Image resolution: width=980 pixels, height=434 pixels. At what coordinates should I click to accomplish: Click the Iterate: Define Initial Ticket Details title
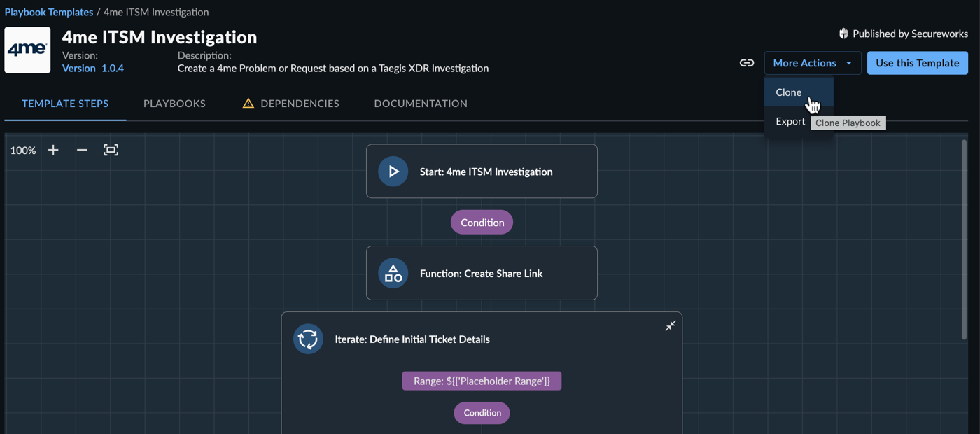(412, 339)
